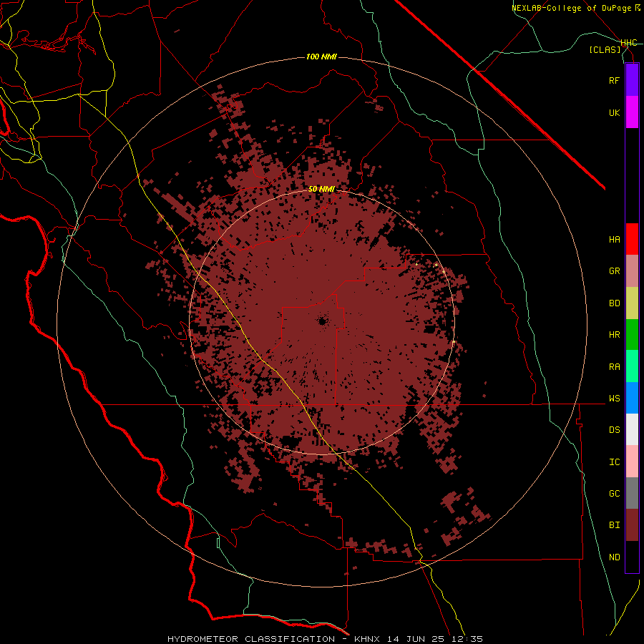Click the HR legend label

[x=614, y=335]
